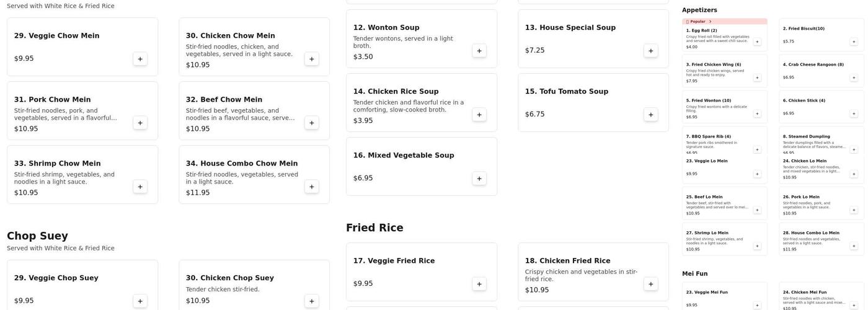Add Egg Roll (2) from Appetizers
This screenshot has height=310, width=868.
pos(757,42)
